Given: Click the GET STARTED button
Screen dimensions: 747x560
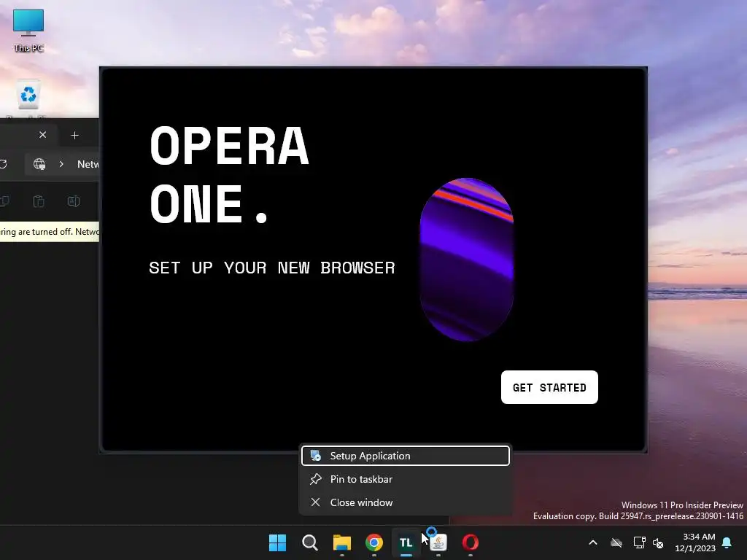Looking at the screenshot, I should pyautogui.click(x=549, y=387).
